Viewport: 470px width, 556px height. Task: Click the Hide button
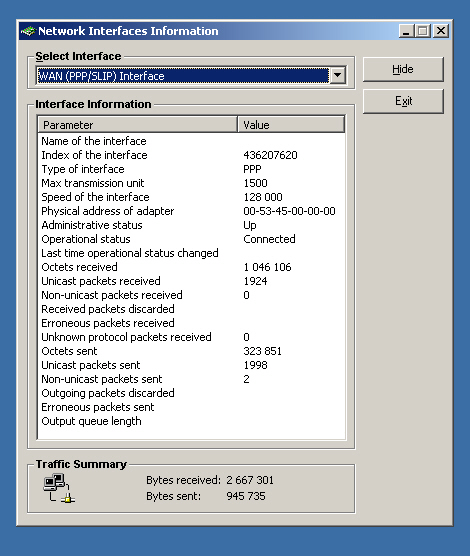(x=403, y=69)
